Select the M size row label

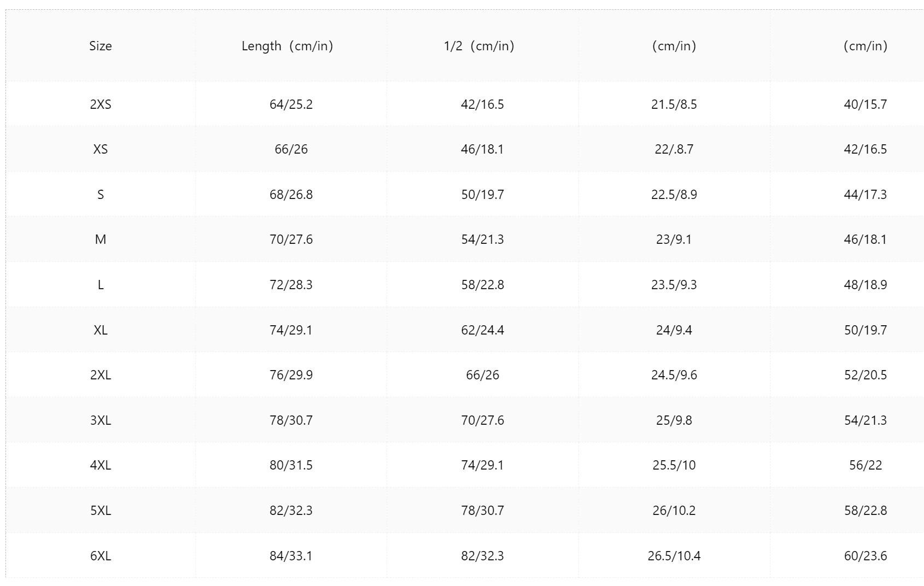(x=101, y=239)
